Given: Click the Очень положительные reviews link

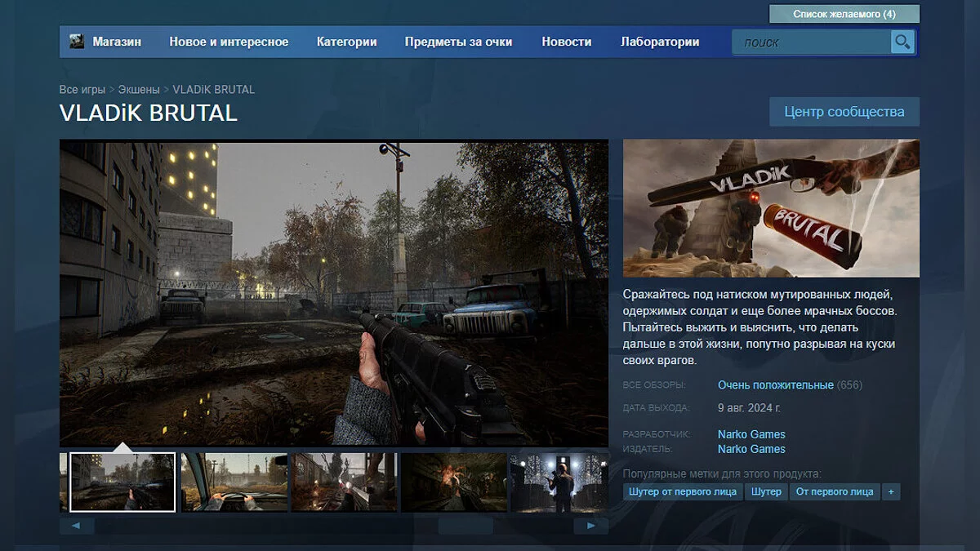Looking at the screenshot, I should pyautogui.click(x=775, y=384).
